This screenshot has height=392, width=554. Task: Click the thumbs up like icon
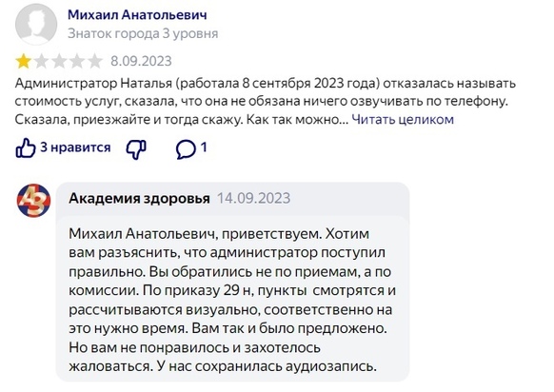point(26,147)
